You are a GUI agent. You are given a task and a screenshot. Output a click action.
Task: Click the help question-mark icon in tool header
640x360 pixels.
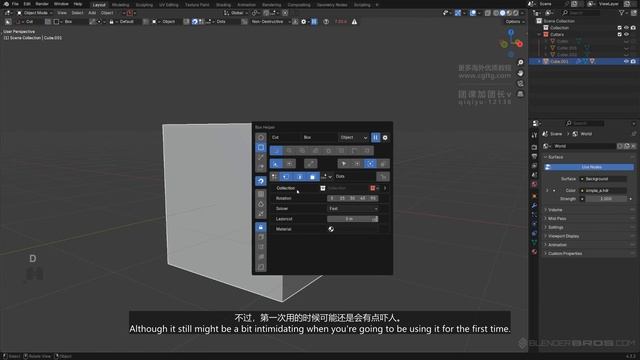(x=326, y=22)
